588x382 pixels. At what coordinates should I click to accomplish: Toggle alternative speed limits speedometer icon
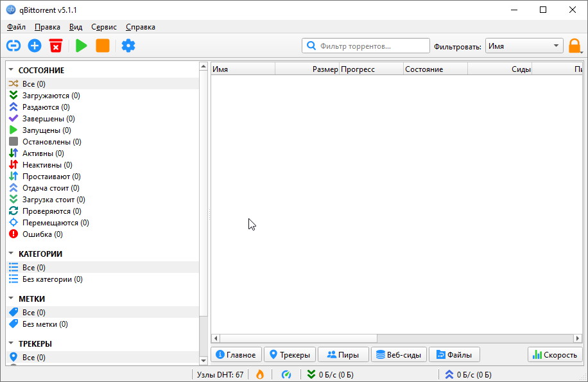(x=286, y=374)
